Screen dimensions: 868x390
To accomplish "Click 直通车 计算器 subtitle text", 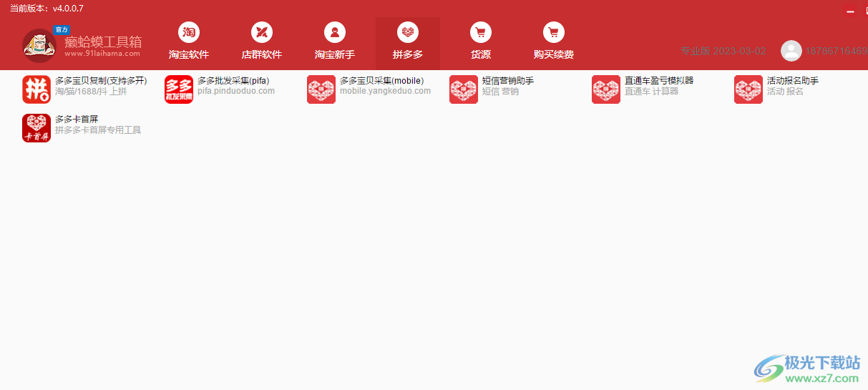I will 652,92.
